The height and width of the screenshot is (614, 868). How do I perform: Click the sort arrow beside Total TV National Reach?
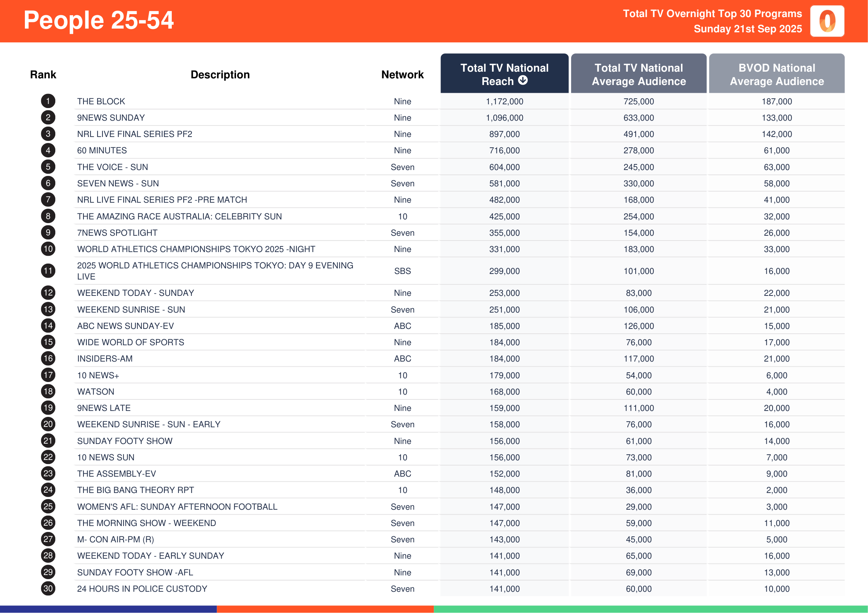click(x=523, y=80)
